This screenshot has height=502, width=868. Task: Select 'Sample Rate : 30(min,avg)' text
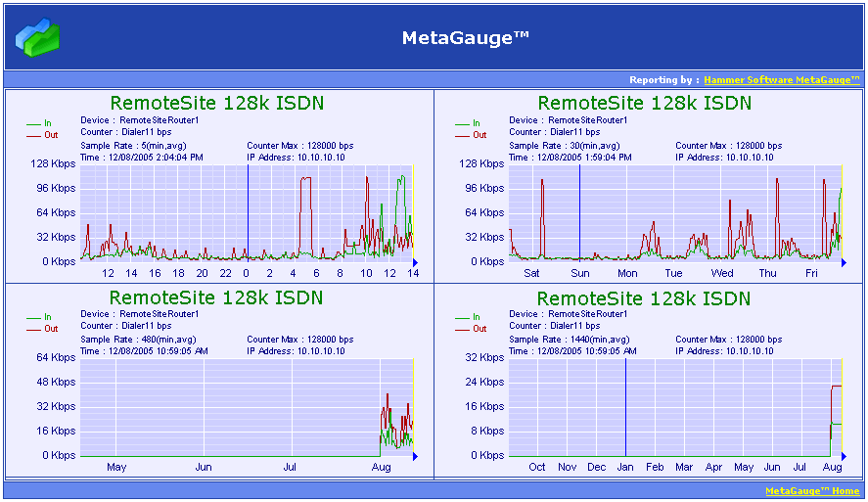tap(565, 146)
